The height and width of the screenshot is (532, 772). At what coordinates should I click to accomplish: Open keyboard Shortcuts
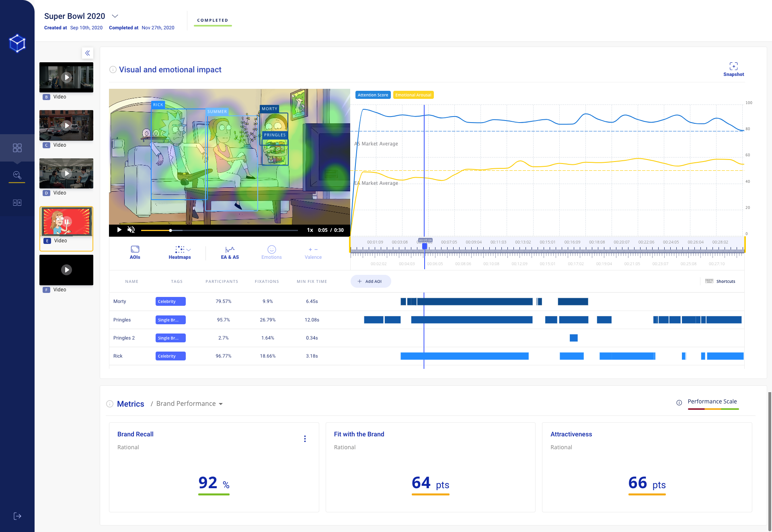721,281
